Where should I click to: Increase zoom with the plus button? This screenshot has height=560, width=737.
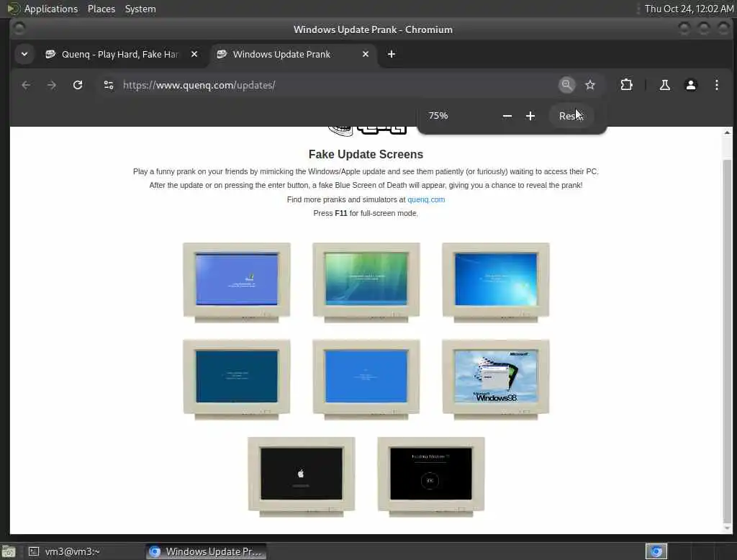530,116
